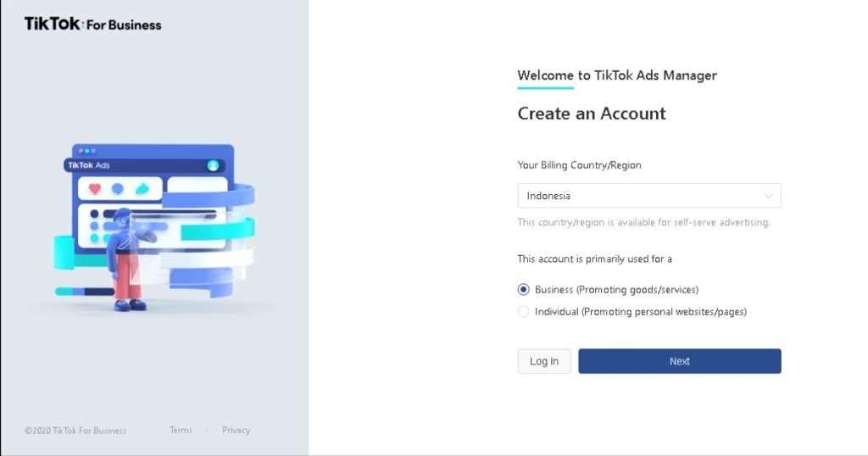
Task: Click the character figure in the illustration
Action: tap(125, 259)
